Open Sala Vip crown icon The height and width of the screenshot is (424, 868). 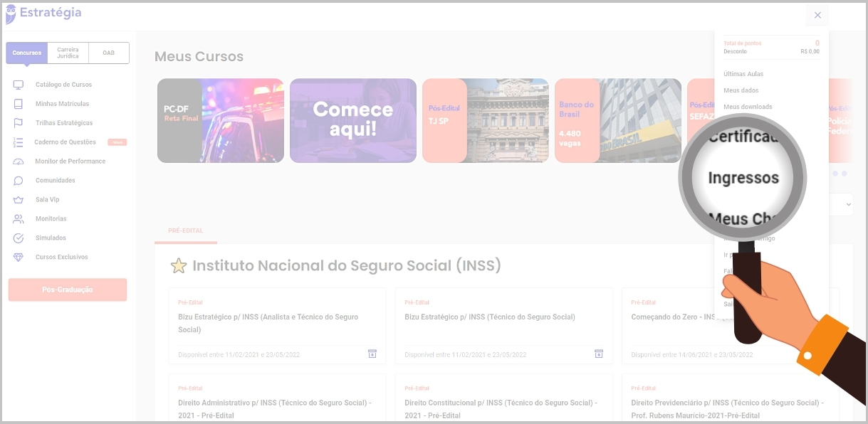[19, 200]
